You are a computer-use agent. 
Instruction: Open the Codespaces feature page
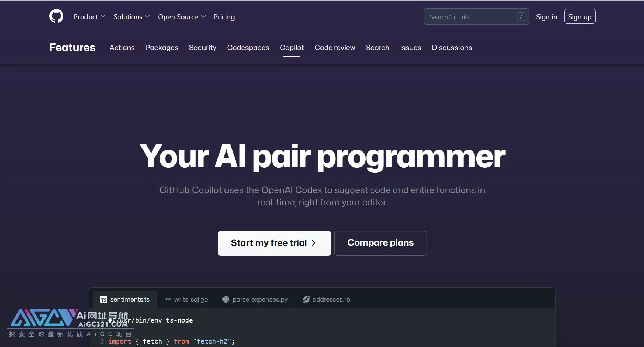248,48
